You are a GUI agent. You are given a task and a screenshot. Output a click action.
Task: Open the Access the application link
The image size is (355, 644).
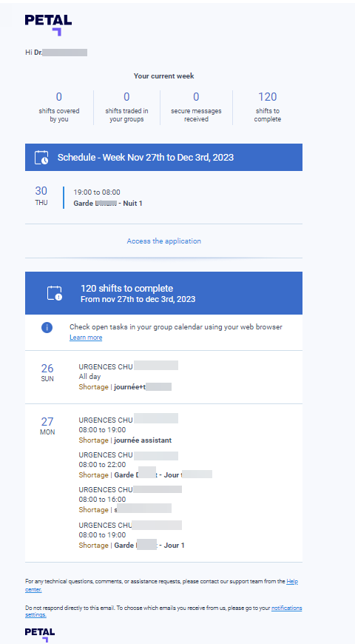[x=163, y=241]
